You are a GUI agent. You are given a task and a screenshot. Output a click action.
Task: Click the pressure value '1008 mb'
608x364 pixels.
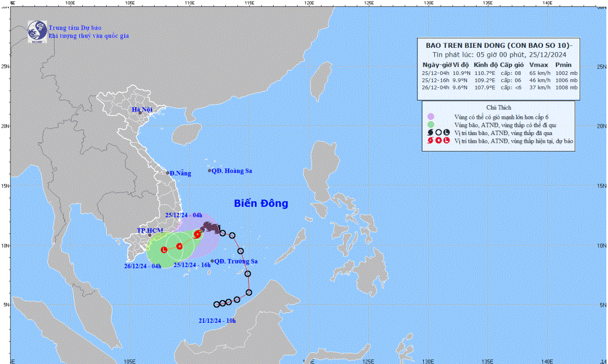point(566,87)
